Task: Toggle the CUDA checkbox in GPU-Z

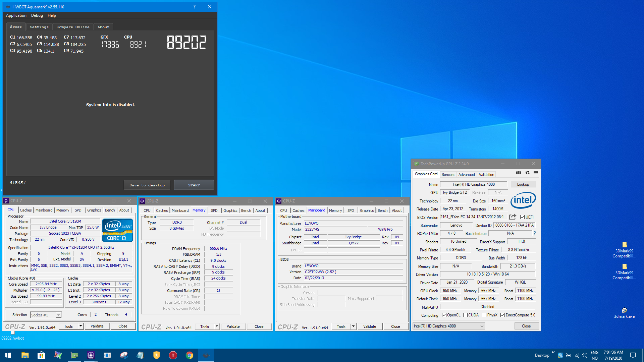Action: [x=465, y=315]
